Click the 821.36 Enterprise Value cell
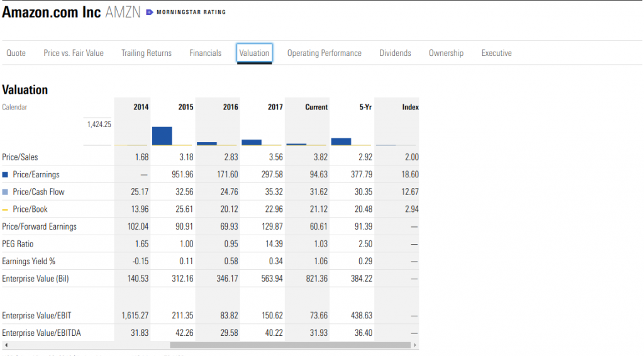The height and width of the screenshot is (356, 644). (317, 279)
